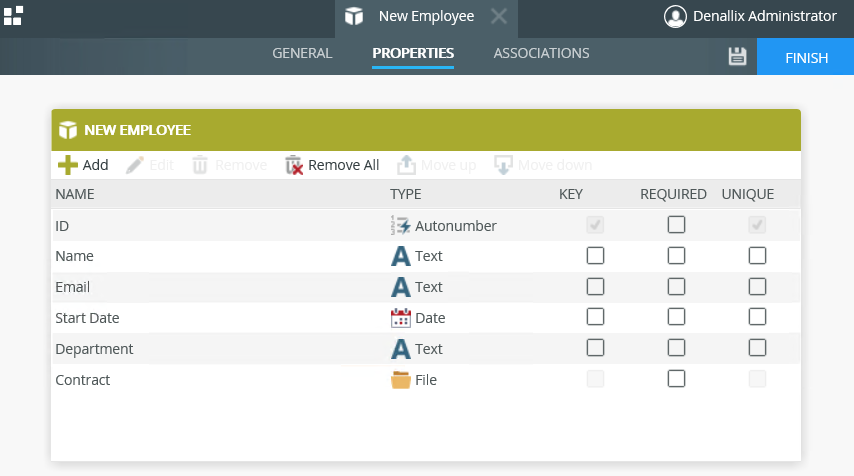The height and width of the screenshot is (476, 854).
Task: Click the Remove All trash icon
Action: tap(294, 165)
